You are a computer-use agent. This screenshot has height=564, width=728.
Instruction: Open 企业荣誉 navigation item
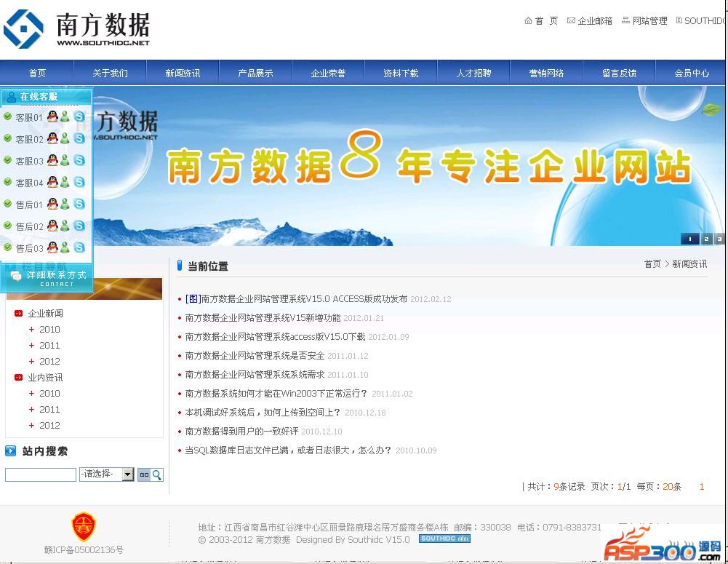(x=328, y=73)
